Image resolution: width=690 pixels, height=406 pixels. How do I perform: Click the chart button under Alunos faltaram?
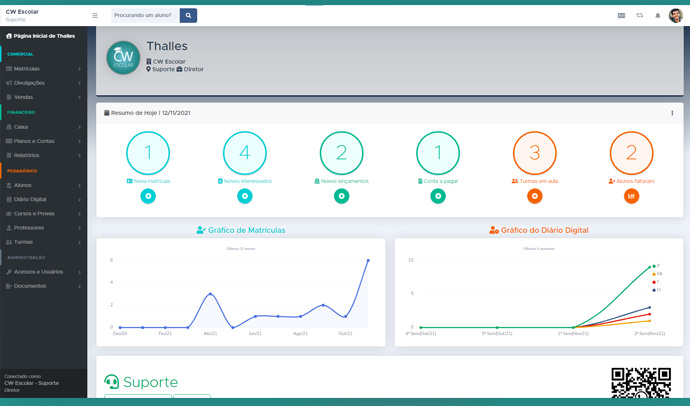pos(631,196)
